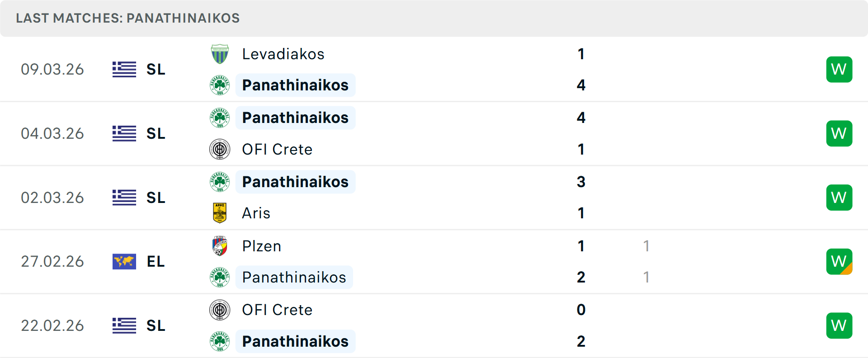Click the gray penalty score next to Plzen
The image size is (868, 358).
coord(646,246)
